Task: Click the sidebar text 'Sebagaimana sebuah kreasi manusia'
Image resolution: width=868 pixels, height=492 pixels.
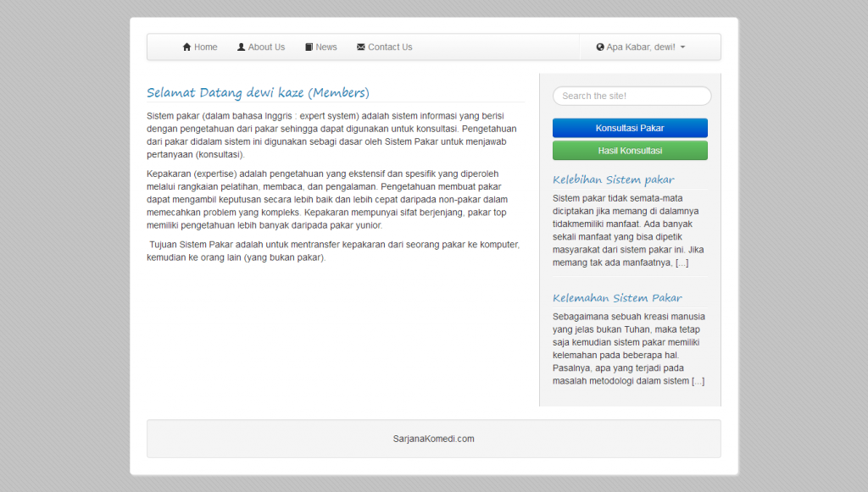Action: [x=629, y=317]
